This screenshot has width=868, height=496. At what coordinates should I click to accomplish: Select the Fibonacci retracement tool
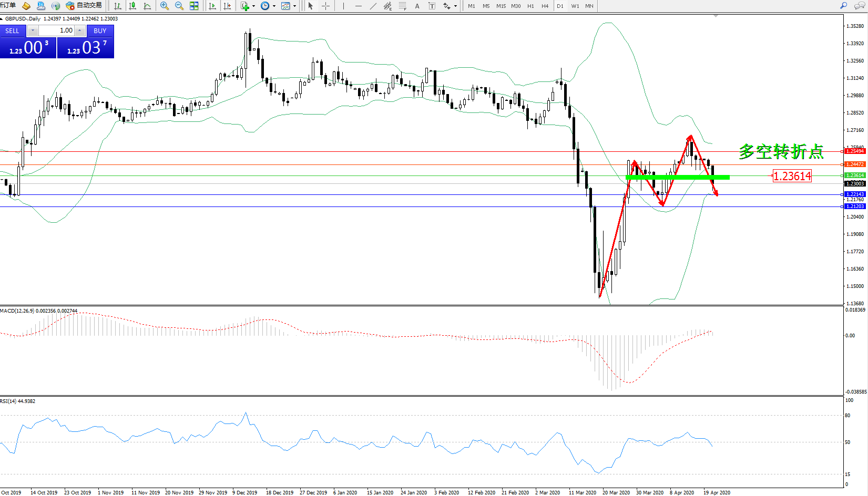point(402,6)
